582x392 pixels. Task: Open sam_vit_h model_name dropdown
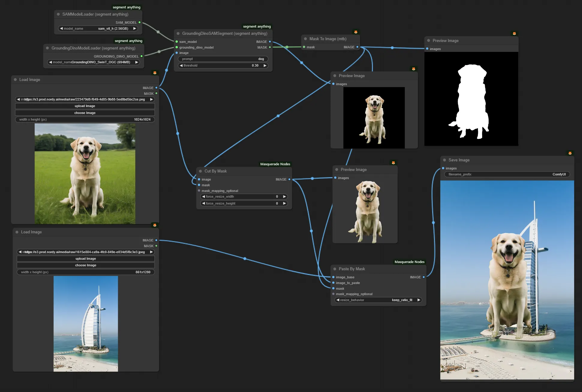98,28
